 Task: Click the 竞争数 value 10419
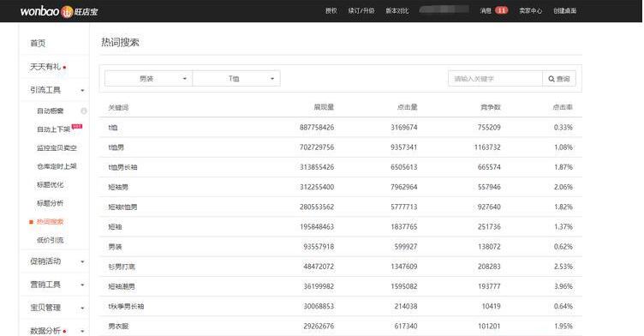(x=491, y=306)
